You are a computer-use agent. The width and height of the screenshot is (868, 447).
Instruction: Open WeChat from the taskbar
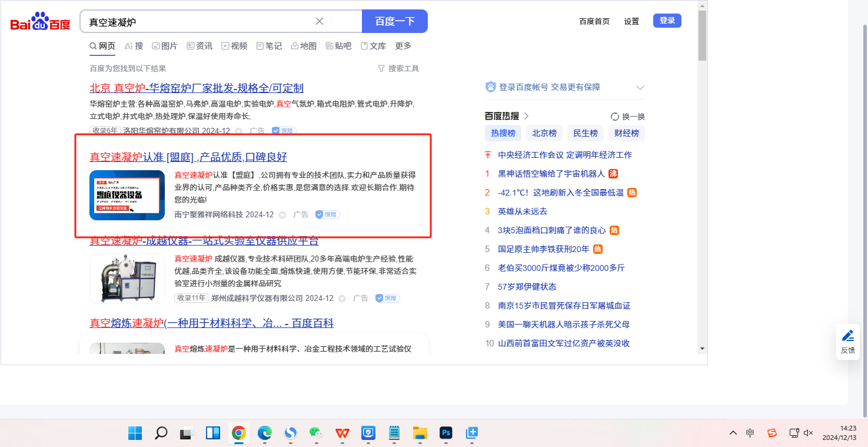[x=316, y=433]
